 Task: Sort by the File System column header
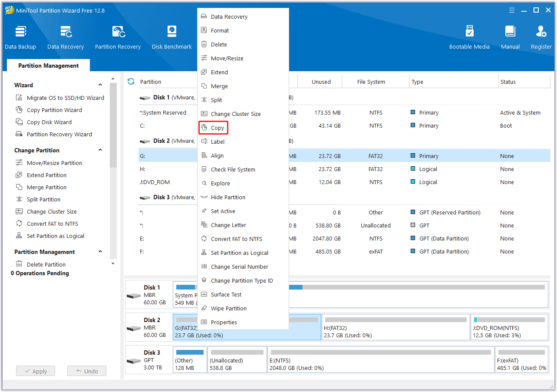(376, 82)
